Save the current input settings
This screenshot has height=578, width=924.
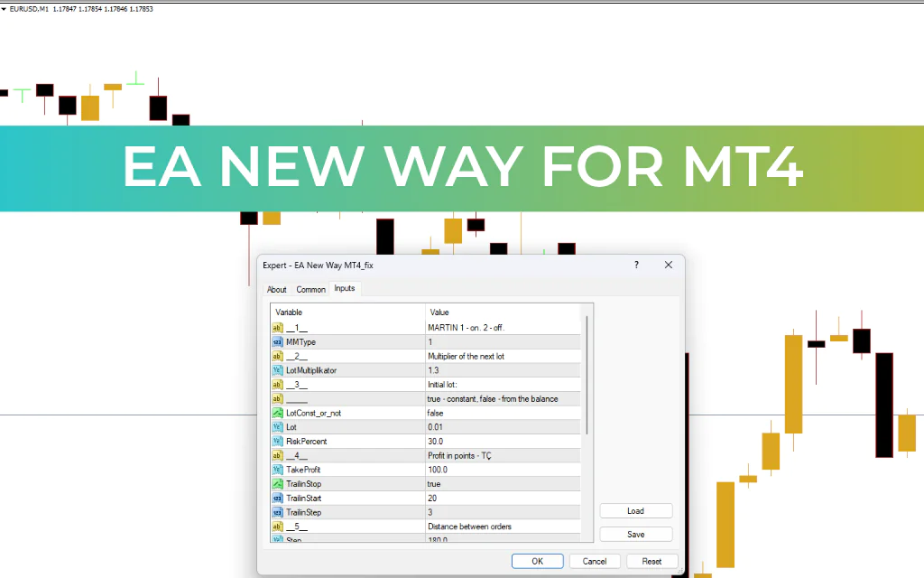pos(635,534)
